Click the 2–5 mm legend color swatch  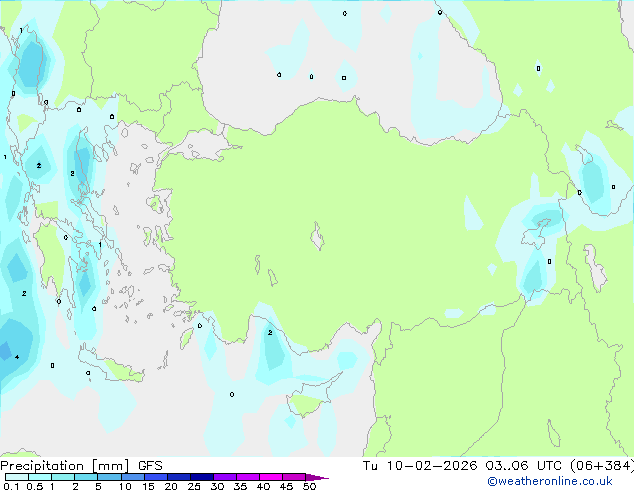[x=86, y=477]
